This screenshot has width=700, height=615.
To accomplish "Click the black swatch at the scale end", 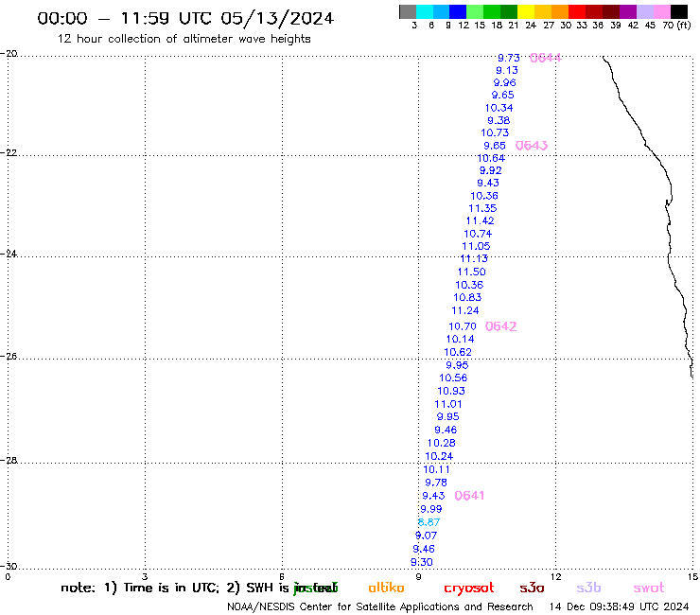I will 679,11.
